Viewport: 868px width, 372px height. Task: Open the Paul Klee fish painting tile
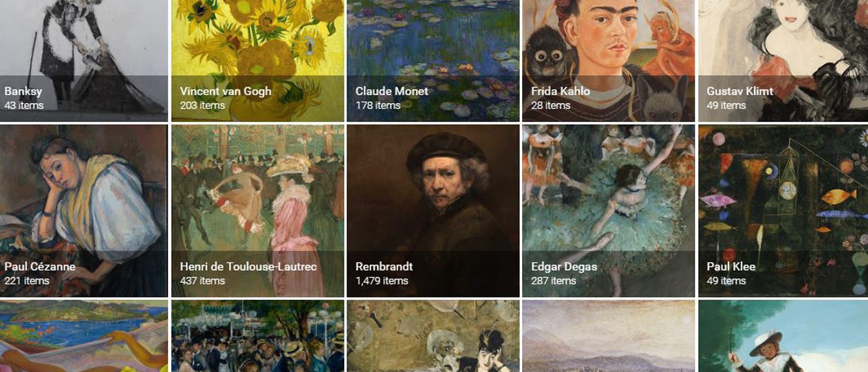coord(783,211)
